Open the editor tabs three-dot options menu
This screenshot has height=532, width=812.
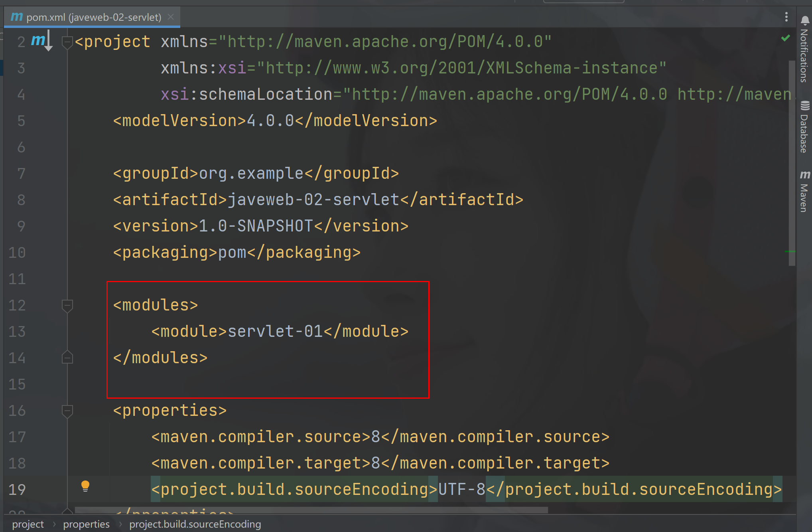786,17
